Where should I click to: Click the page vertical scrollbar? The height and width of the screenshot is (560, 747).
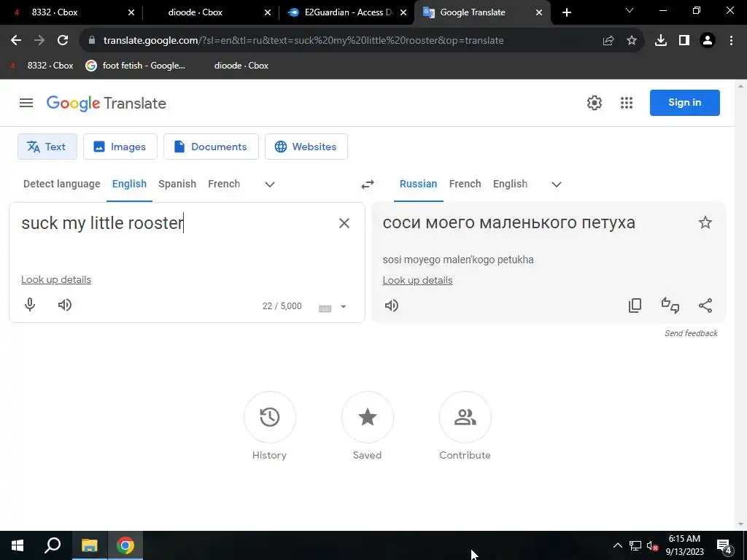coord(740,305)
